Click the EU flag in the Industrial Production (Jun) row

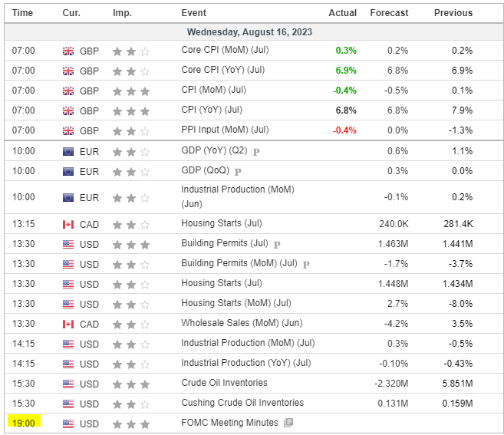(68, 197)
